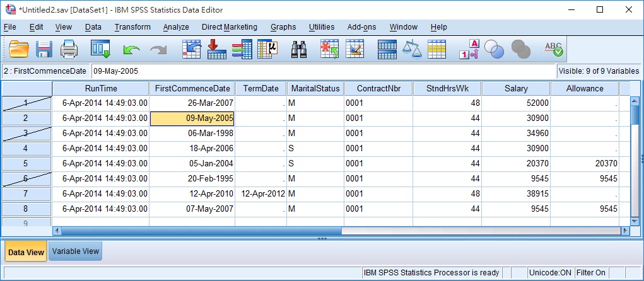The image size is (644, 281).
Task: Click the MaritalStatus column header
Action: coord(315,88)
